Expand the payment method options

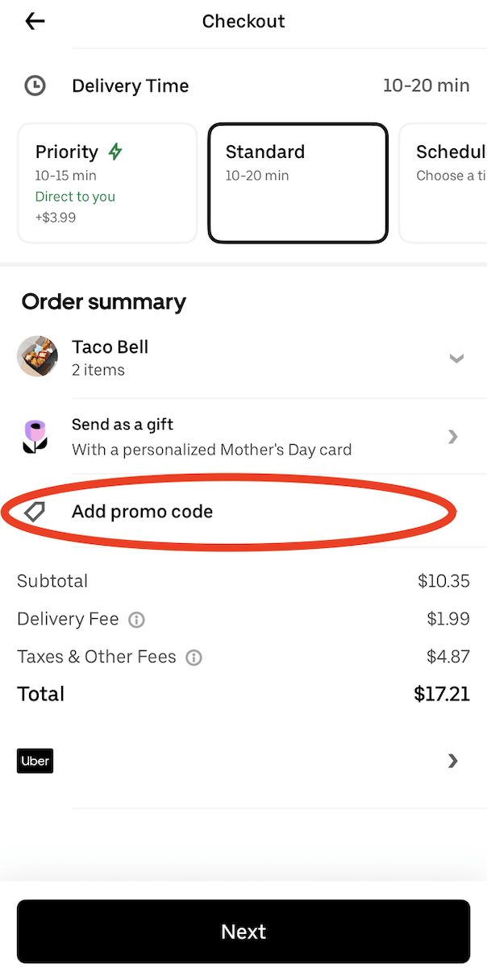pyautogui.click(x=452, y=761)
